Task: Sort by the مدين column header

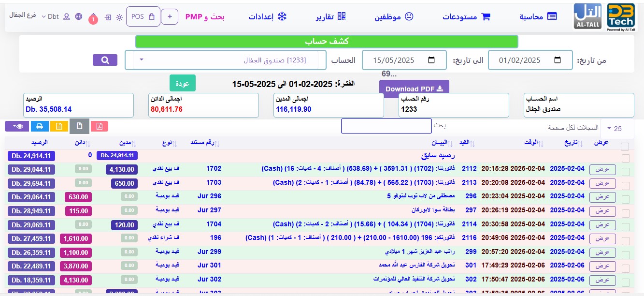Action: pos(127,143)
